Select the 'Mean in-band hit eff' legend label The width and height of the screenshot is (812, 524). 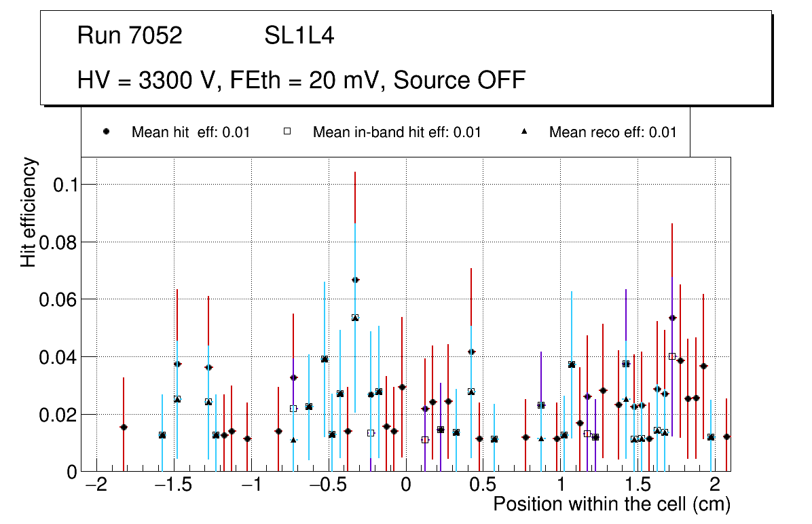396,132
